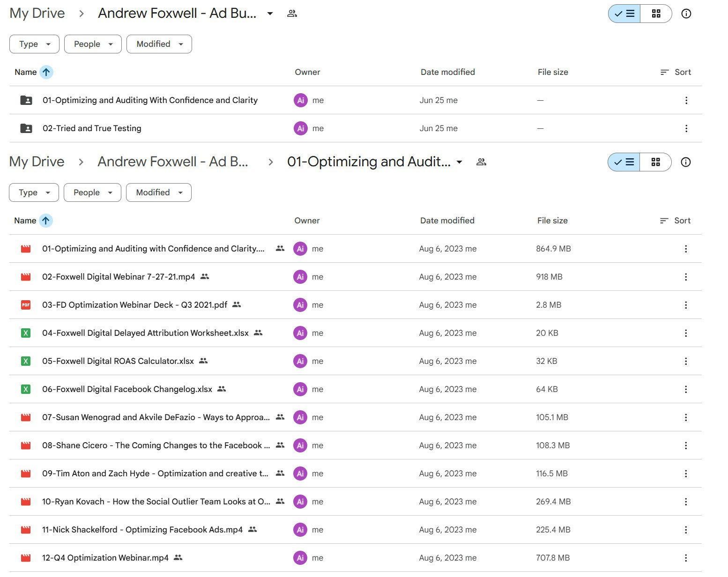Click the shared icon beside 12-Q4 Optimization Webinar.mp4
The height and width of the screenshot is (577, 728).
coord(178,558)
